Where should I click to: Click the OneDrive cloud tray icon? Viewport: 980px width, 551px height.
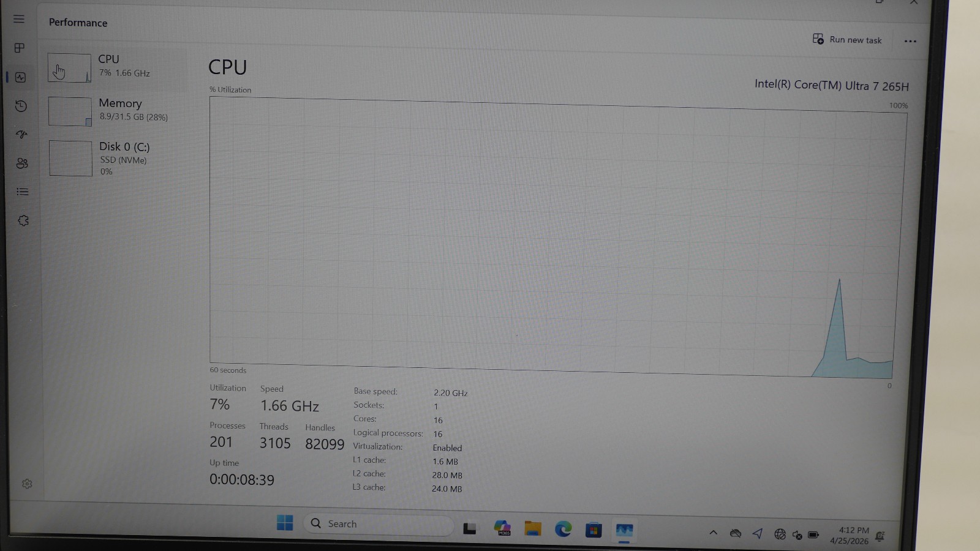pyautogui.click(x=736, y=533)
